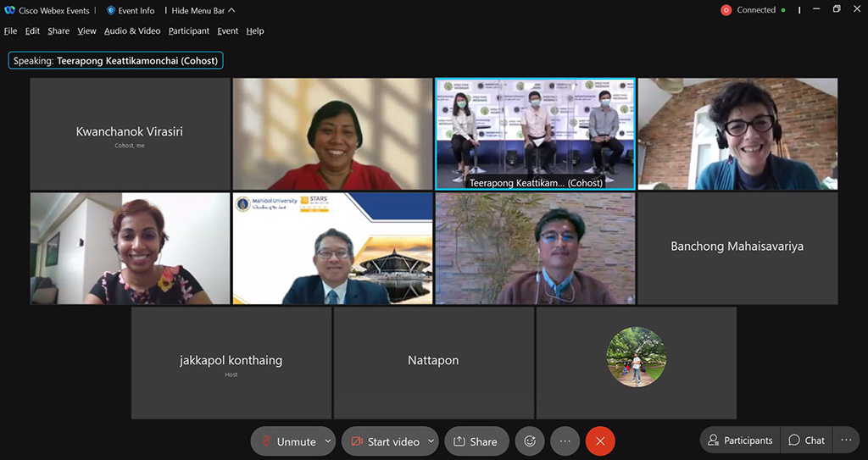Open the more options ellipsis in center toolbar

pos(565,441)
